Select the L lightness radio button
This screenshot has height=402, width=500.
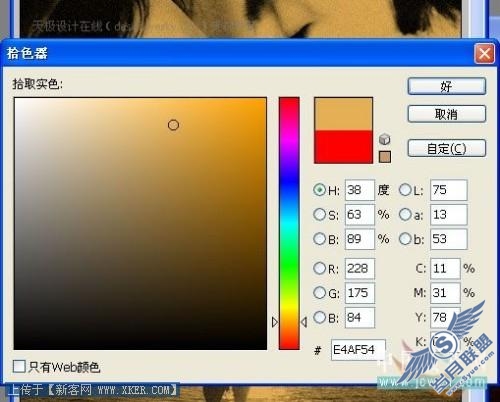pyautogui.click(x=405, y=190)
